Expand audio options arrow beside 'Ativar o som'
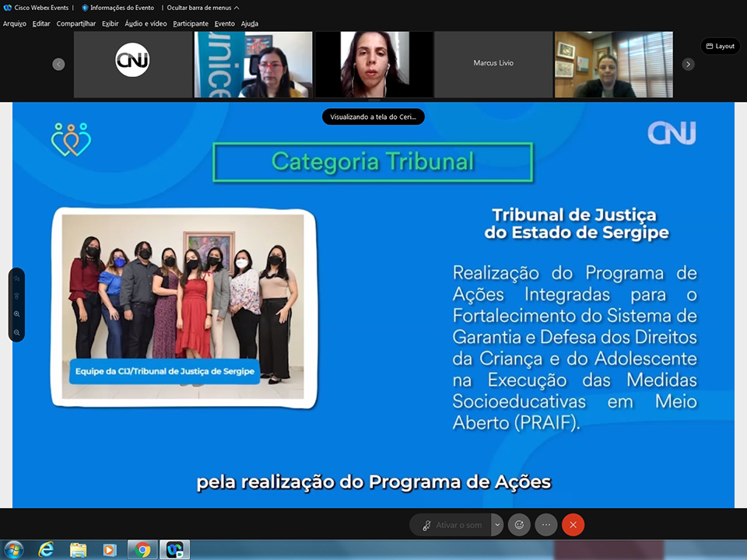 [497, 525]
